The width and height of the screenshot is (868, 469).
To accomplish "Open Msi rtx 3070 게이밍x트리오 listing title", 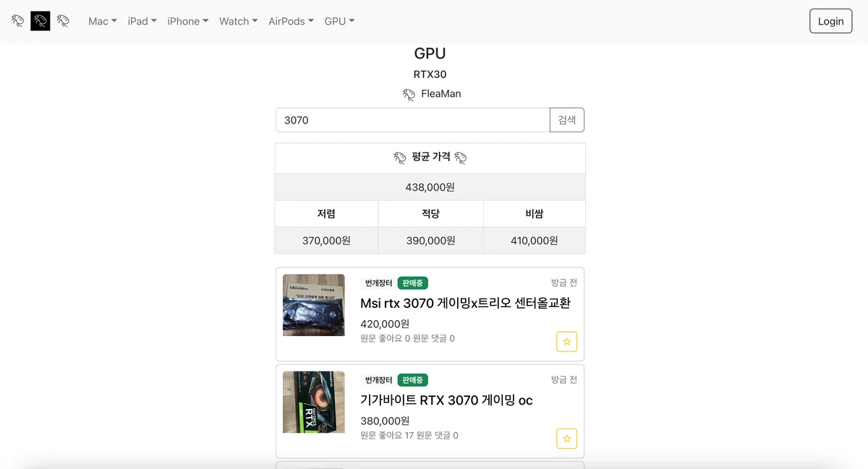I will pos(466,303).
